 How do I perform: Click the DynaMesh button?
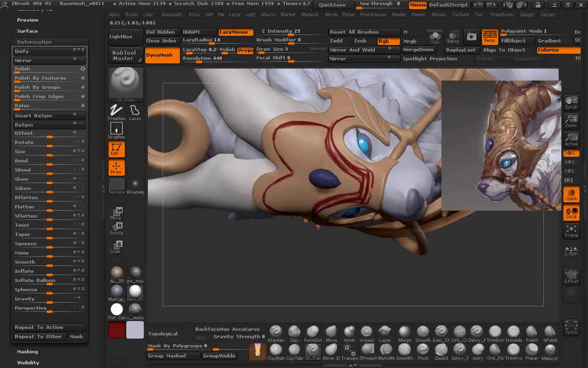pyautogui.click(x=162, y=55)
